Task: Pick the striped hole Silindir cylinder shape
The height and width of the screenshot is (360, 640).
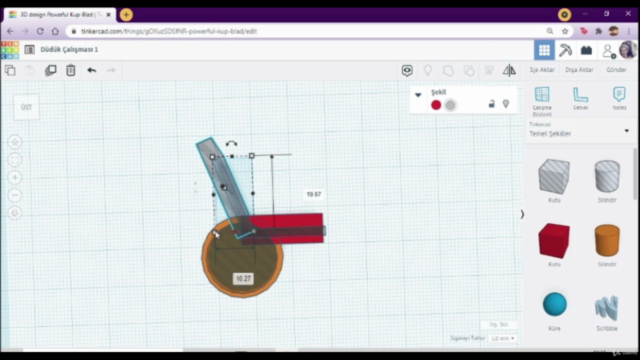Action: tap(607, 176)
